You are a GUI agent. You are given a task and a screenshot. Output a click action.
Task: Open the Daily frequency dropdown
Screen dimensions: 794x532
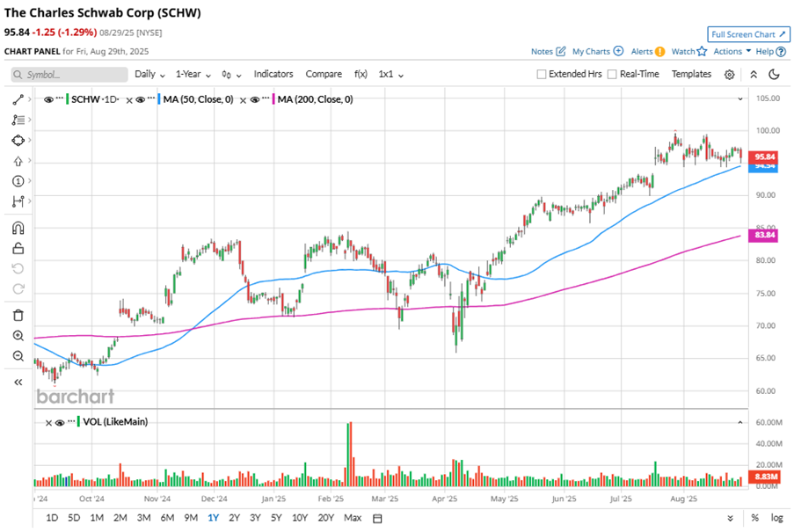point(149,75)
